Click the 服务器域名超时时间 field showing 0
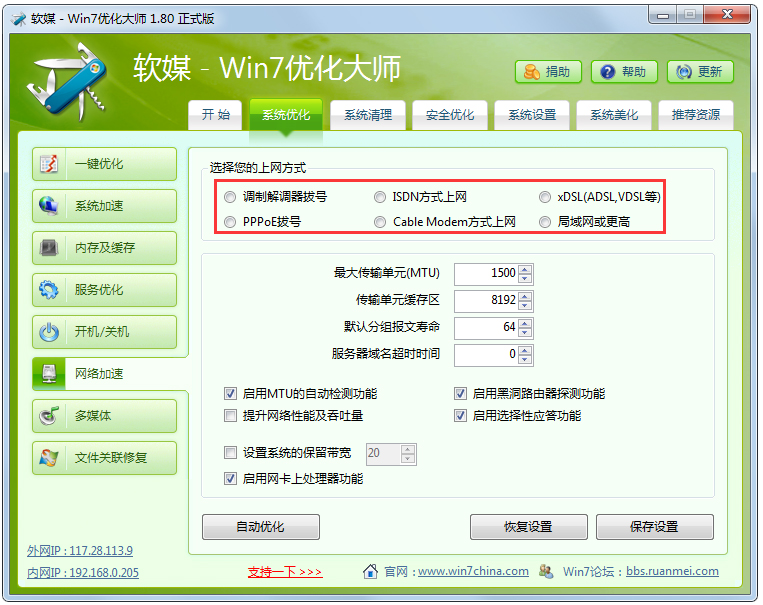Screen dimensions: 763x605 click(x=486, y=355)
